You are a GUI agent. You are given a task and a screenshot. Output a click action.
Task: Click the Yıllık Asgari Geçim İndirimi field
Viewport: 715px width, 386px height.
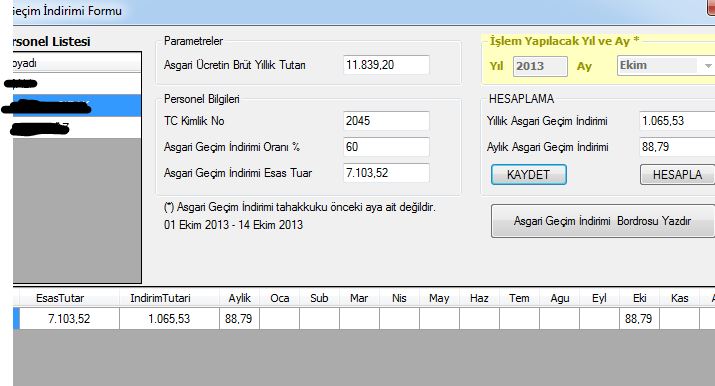coord(677,121)
